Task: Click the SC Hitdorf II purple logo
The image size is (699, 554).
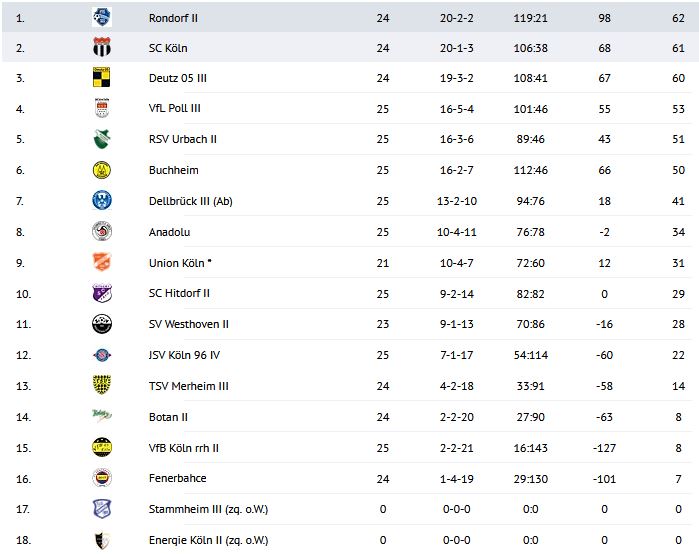Action: tap(102, 294)
